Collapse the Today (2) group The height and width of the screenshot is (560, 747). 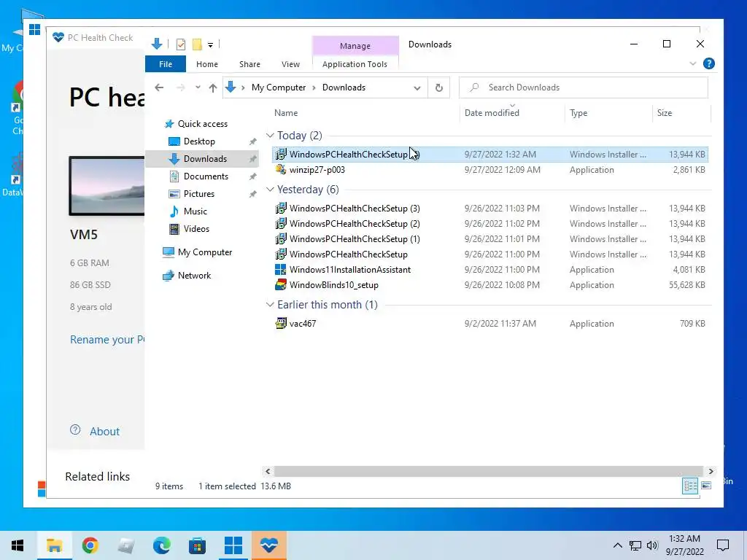coord(270,136)
